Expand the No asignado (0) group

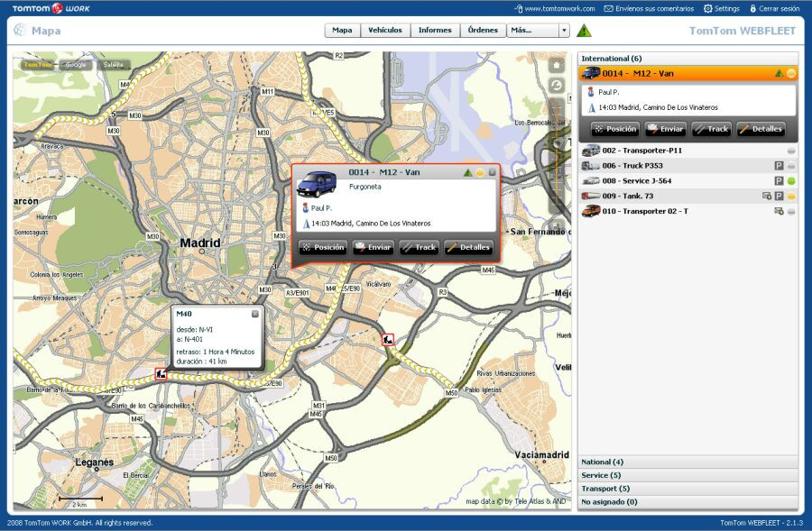(x=687, y=501)
